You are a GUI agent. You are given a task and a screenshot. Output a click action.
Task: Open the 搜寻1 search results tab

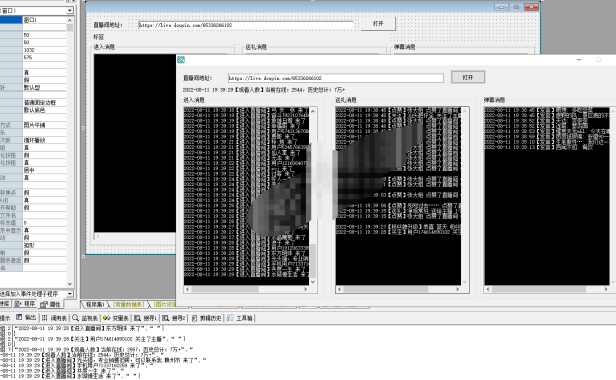pos(145,318)
